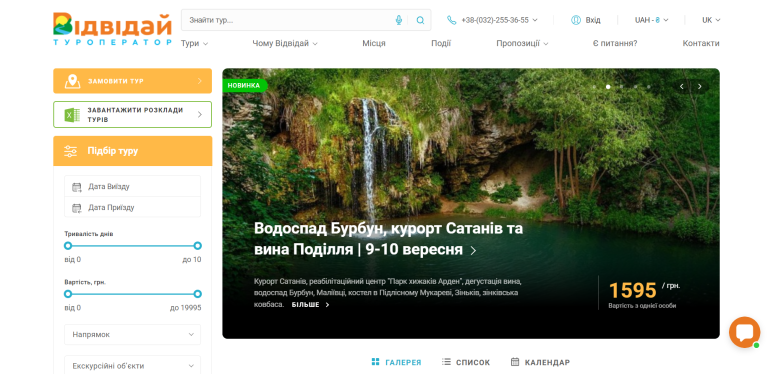The height and width of the screenshot is (374, 768).
Task: Open the Напрямок dropdown
Action: coord(133,335)
